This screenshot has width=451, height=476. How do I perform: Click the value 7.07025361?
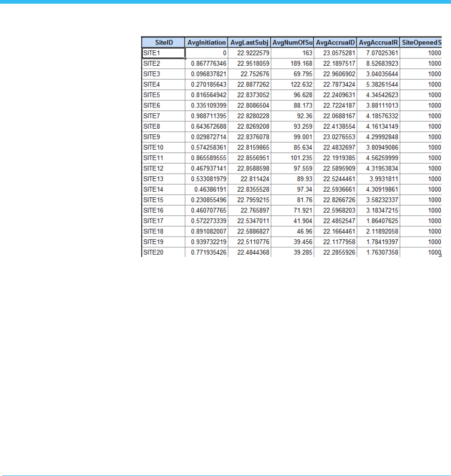pos(382,53)
